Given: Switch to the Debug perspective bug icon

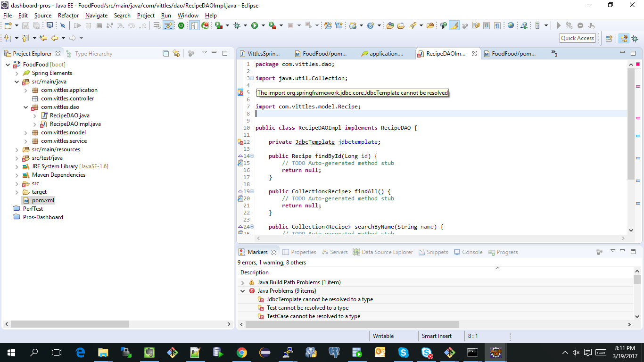Looking at the screenshot, I should pos(635,39).
